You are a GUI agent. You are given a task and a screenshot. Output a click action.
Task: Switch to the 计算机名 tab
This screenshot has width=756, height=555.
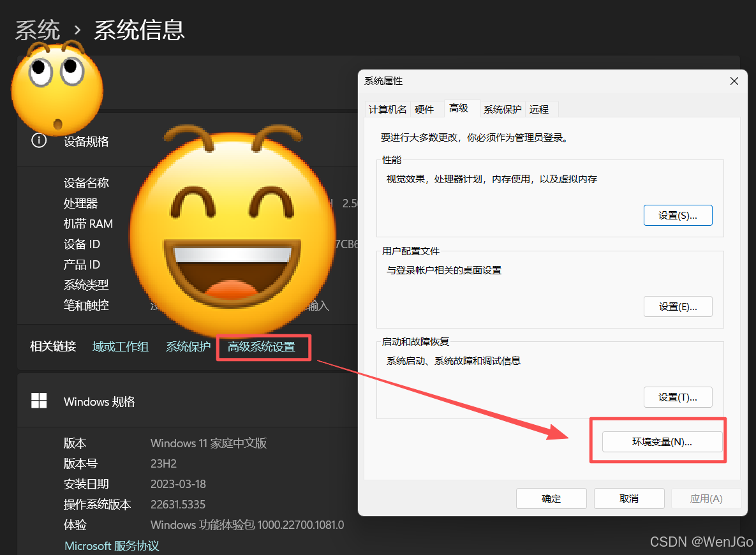pos(388,110)
